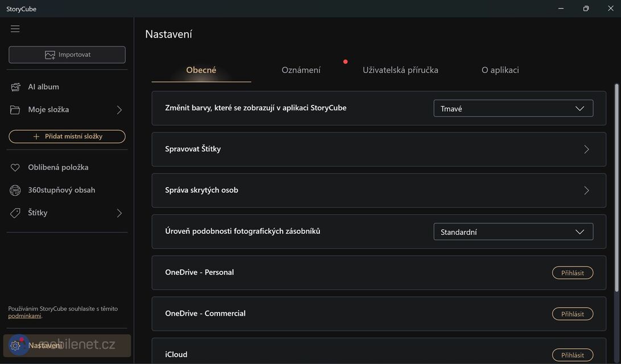The image size is (621, 364).
Task: Expand the Moje složka chevron
Action: click(x=119, y=110)
